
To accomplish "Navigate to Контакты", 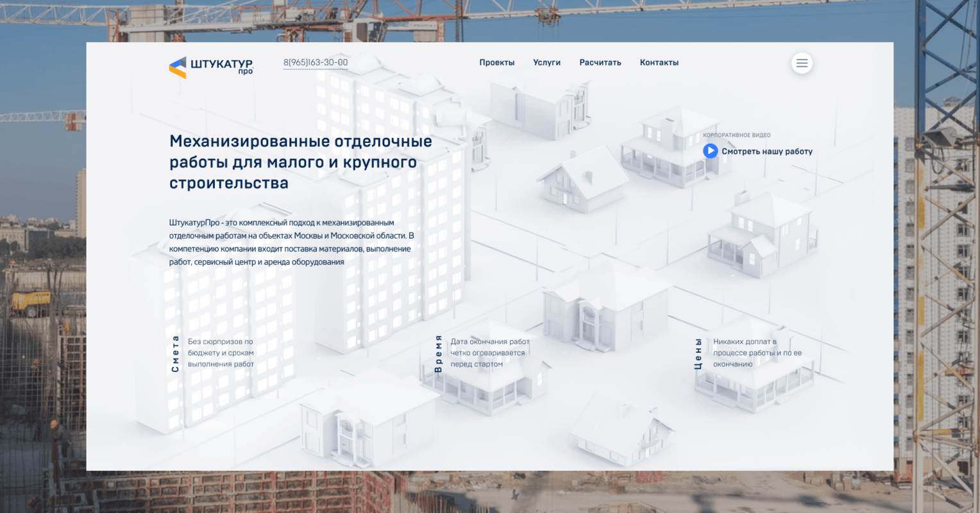I will tap(659, 63).
